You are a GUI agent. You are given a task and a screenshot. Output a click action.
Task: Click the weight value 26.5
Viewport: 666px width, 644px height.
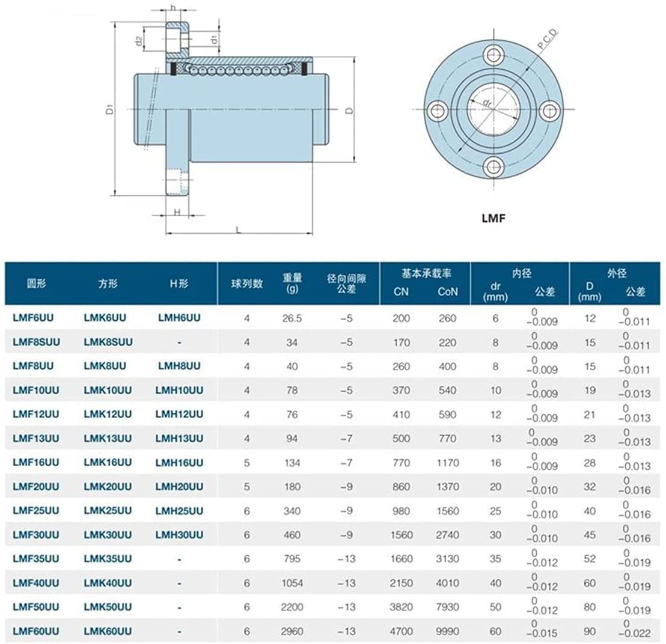pos(292,318)
